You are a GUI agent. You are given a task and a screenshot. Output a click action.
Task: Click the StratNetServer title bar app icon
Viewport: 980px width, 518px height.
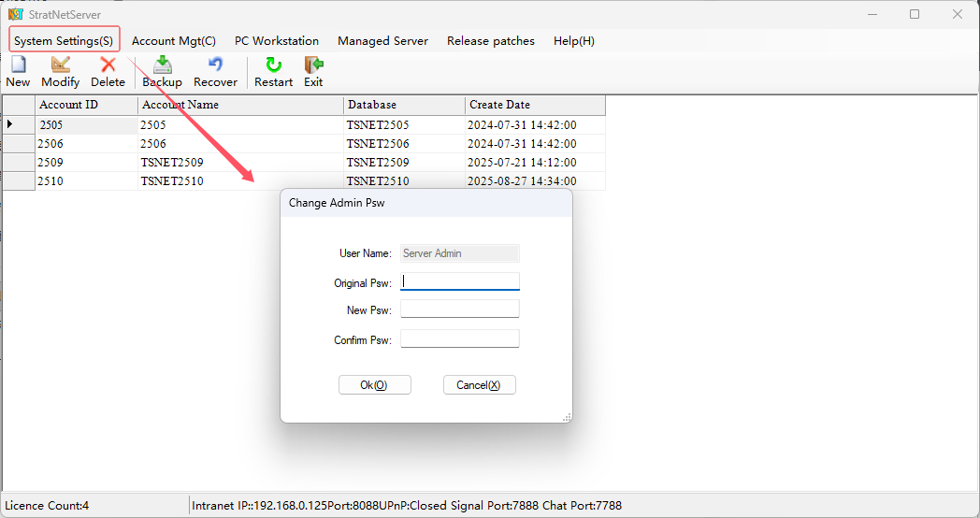point(15,14)
